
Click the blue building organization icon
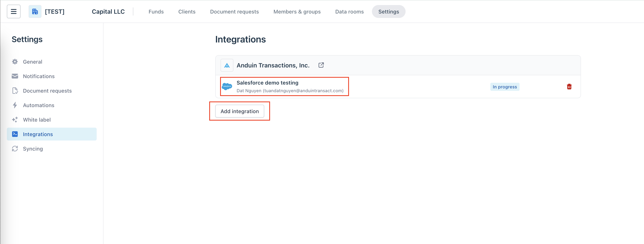click(35, 11)
